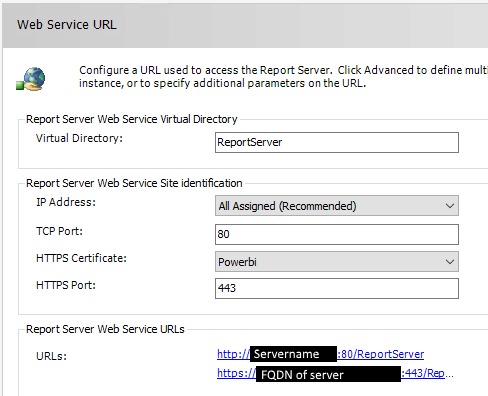Click the HTTPS Port label
The image size is (488, 396).
pos(66,285)
